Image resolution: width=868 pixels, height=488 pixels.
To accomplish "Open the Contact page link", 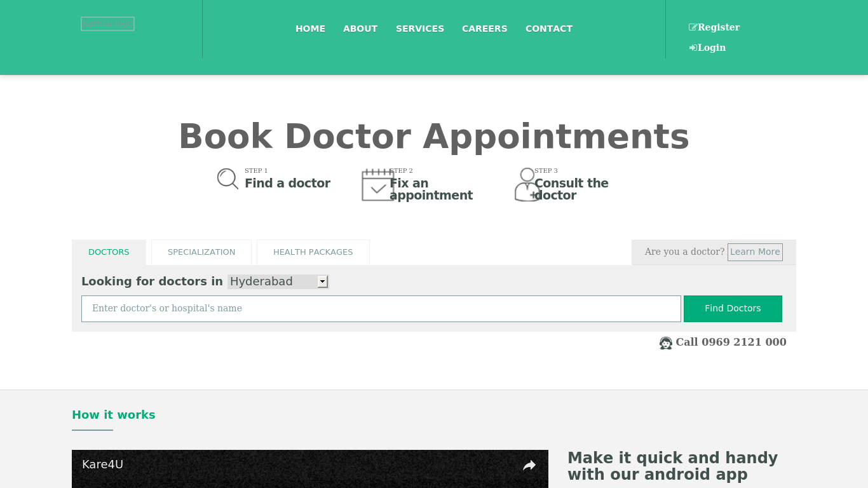I will [x=549, y=29].
